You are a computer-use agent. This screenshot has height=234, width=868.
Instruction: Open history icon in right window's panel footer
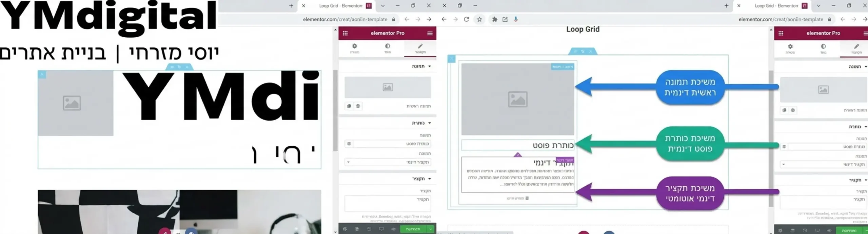(805, 230)
